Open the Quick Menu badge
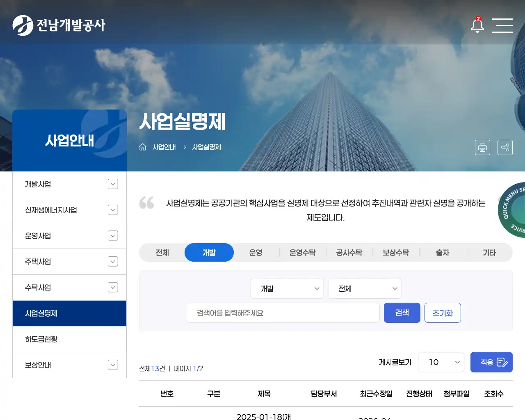Viewport: 525px width, 420px height. (512, 210)
